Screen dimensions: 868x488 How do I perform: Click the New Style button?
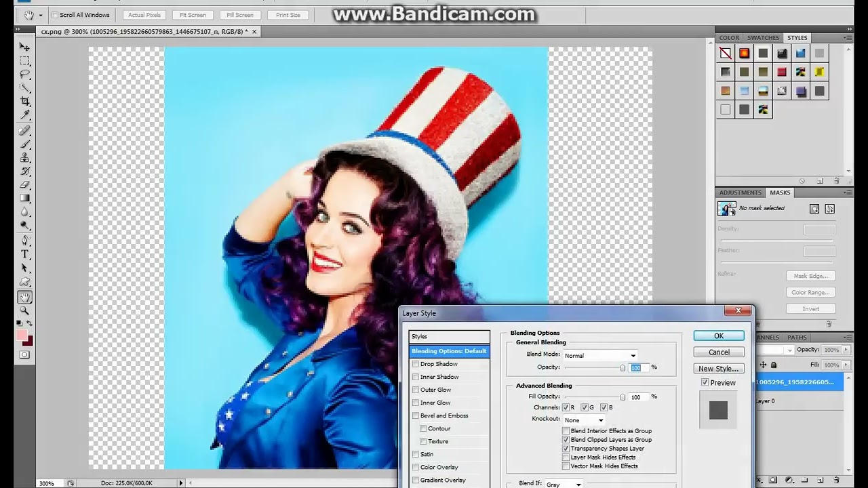(719, 369)
